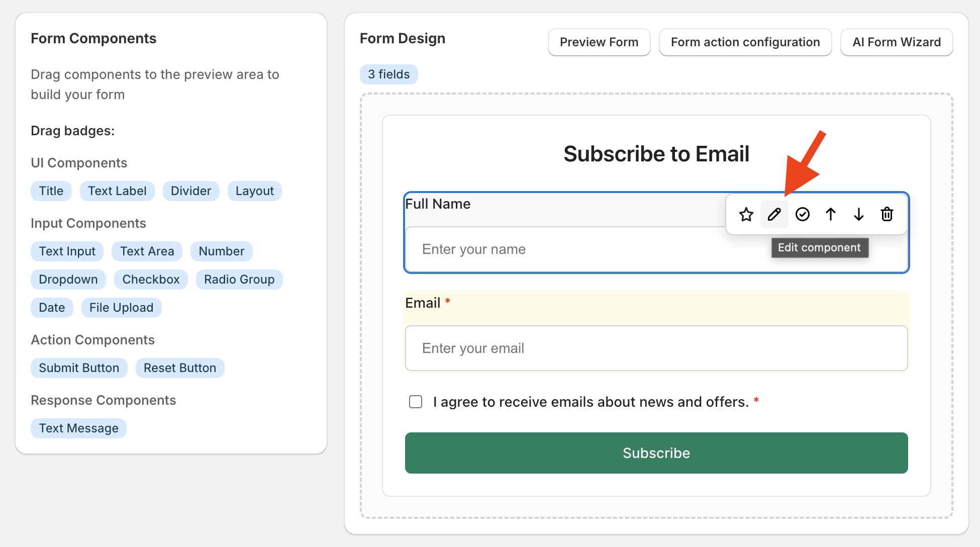Select the File Upload badge

[x=121, y=308]
